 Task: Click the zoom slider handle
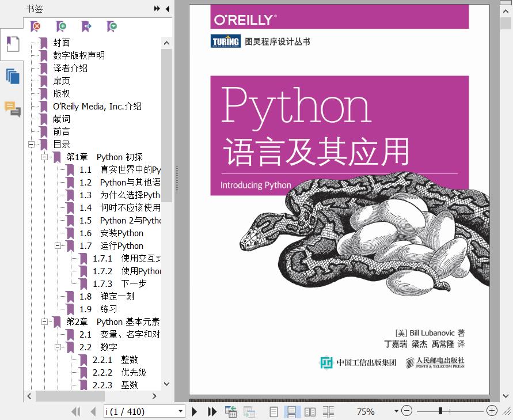pyautogui.click(x=440, y=411)
